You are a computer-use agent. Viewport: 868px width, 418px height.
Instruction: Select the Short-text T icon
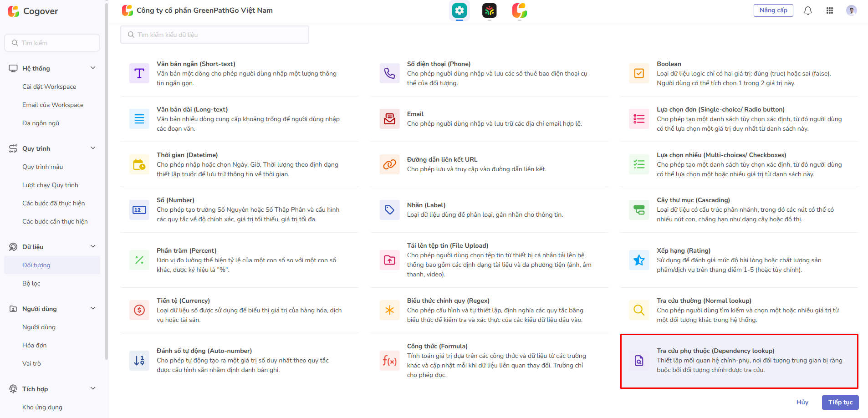point(139,73)
